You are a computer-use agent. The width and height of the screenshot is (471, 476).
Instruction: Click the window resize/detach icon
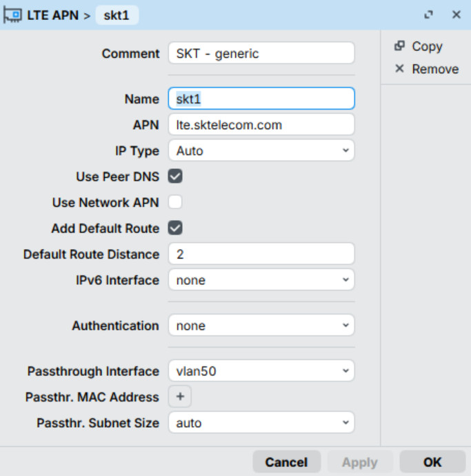[429, 14]
